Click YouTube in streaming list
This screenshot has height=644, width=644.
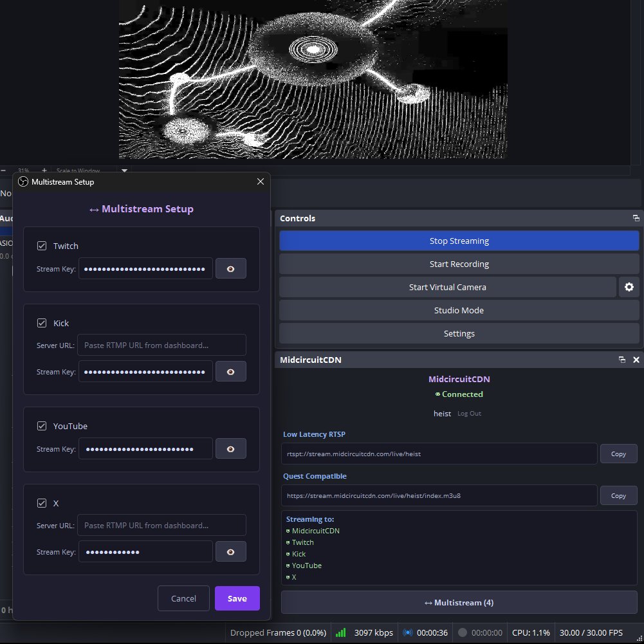coord(306,566)
